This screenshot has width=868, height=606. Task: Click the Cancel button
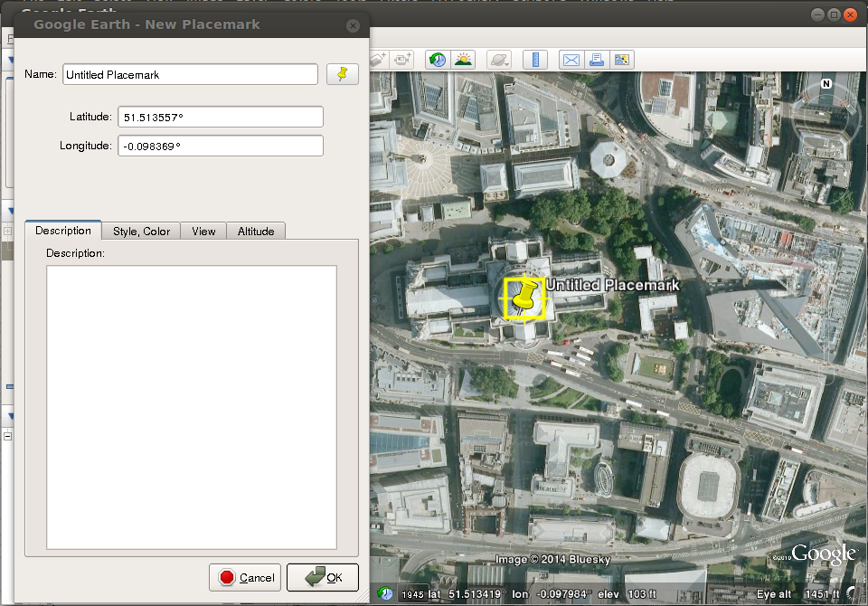click(x=245, y=577)
